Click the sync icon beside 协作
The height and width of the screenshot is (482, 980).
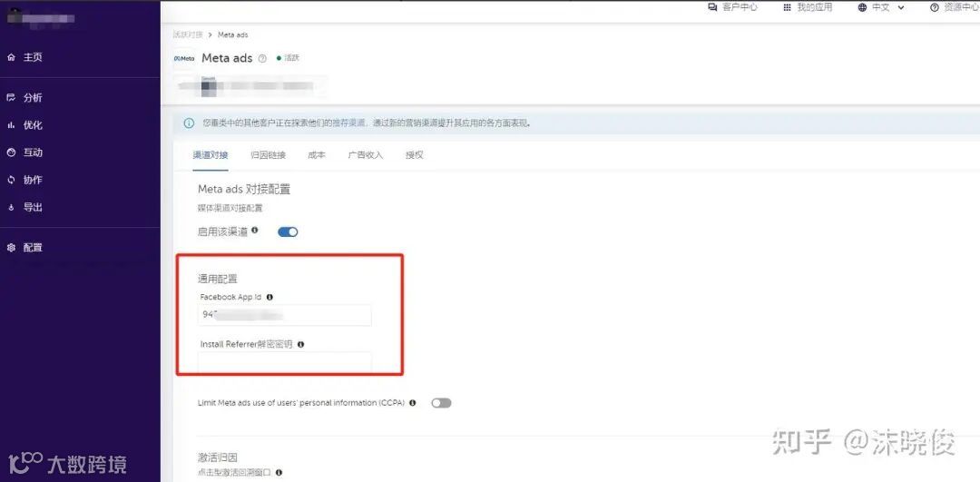(11, 180)
